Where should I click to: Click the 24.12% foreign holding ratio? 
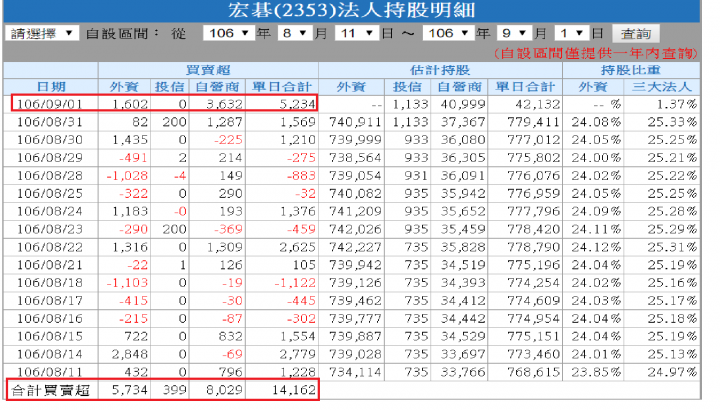(596, 247)
